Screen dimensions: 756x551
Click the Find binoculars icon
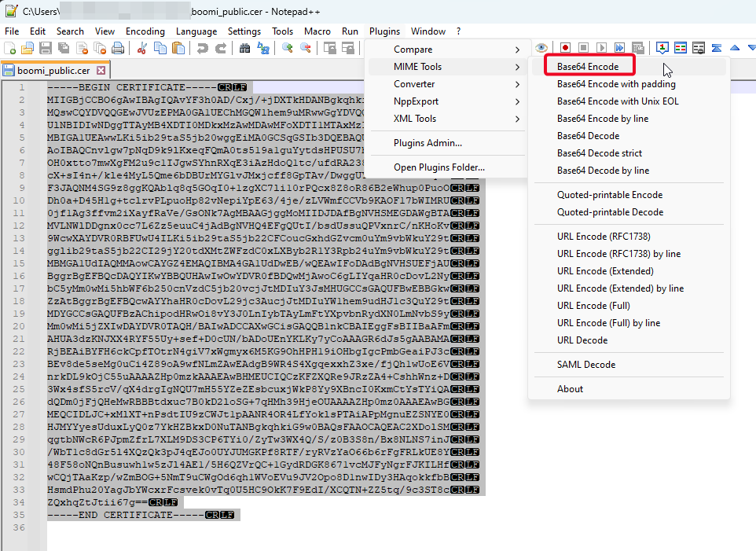[245, 49]
